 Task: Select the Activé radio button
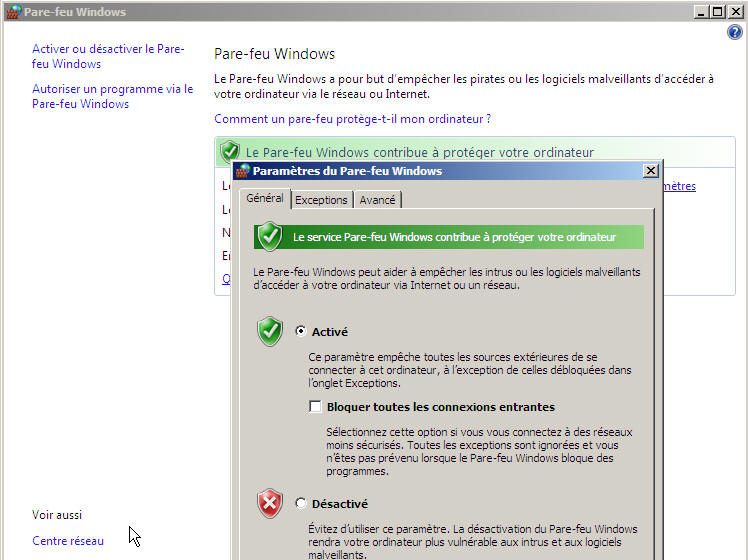pyautogui.click(x=301, y=331)
